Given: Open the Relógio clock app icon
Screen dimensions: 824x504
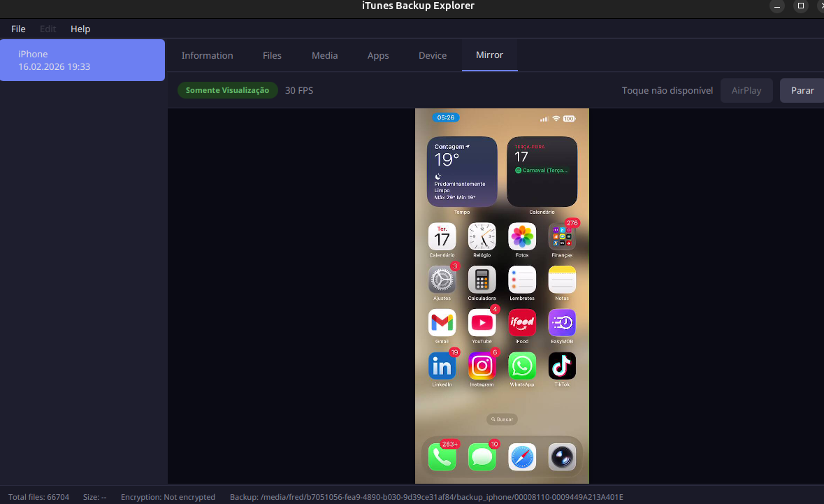Looking at the screenshot, I should tap(482, 236).
